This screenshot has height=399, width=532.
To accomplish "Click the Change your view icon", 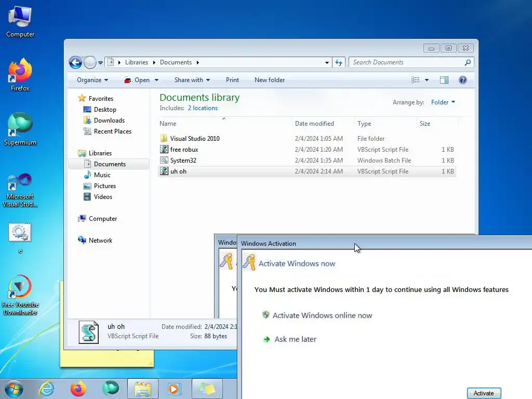I will tap(415, 80).
